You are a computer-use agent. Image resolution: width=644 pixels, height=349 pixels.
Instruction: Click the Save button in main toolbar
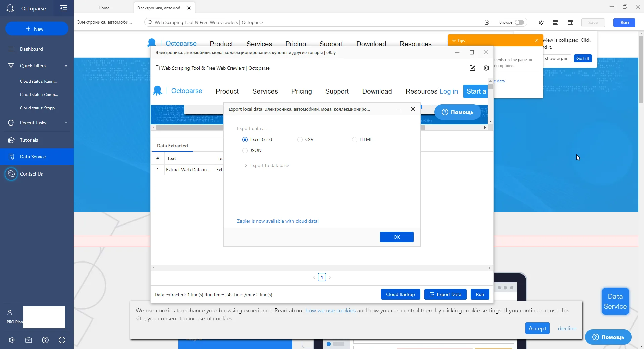[x=593, y=22]
